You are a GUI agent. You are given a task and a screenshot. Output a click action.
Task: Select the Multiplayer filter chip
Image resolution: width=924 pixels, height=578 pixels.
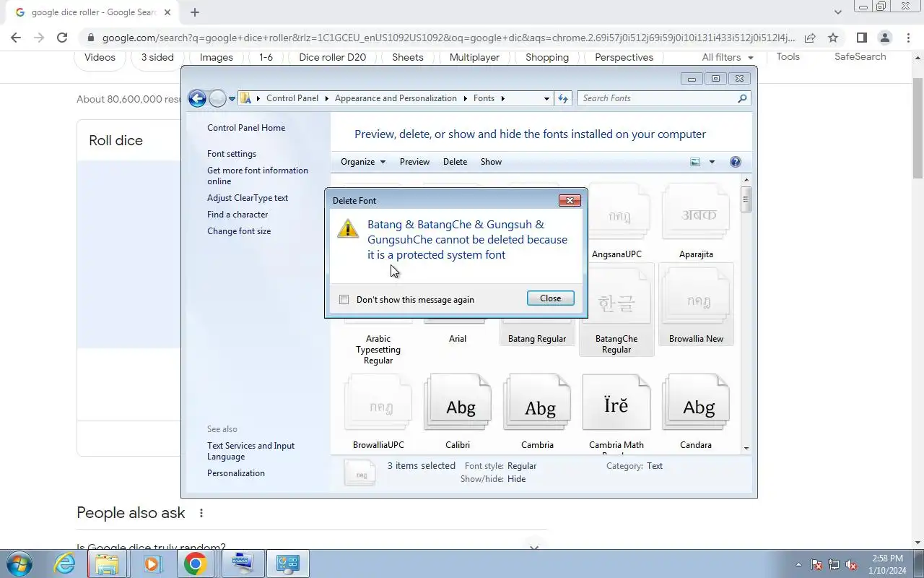(474, 57)
